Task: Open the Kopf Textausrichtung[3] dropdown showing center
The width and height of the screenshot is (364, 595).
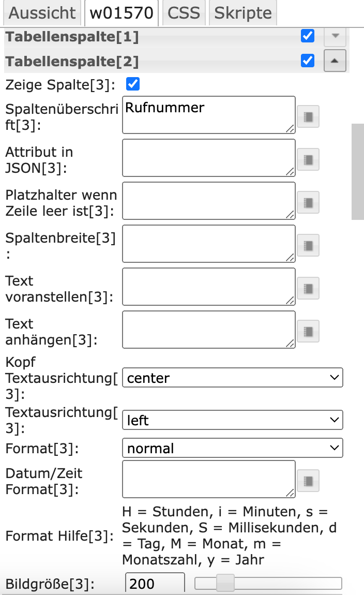Action: click(x=232, y=378)
